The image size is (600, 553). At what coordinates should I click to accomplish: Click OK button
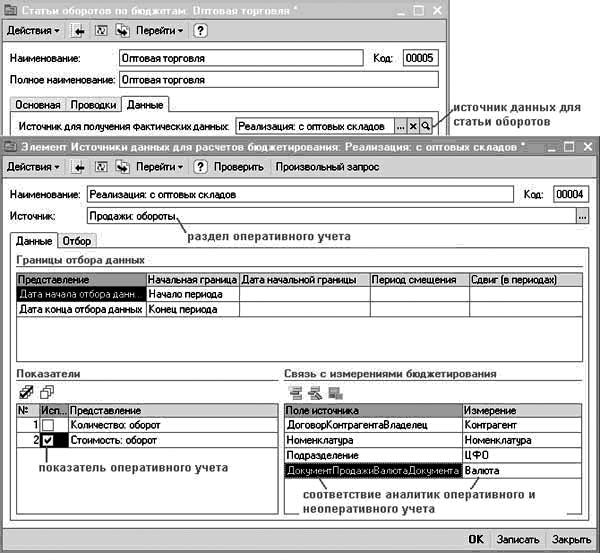click(x=476, y=540)
